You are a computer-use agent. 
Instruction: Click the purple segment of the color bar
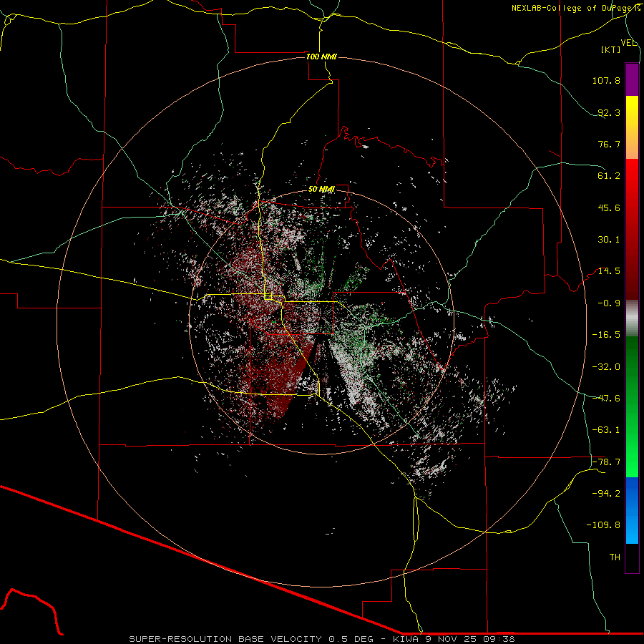pos(632,79)
